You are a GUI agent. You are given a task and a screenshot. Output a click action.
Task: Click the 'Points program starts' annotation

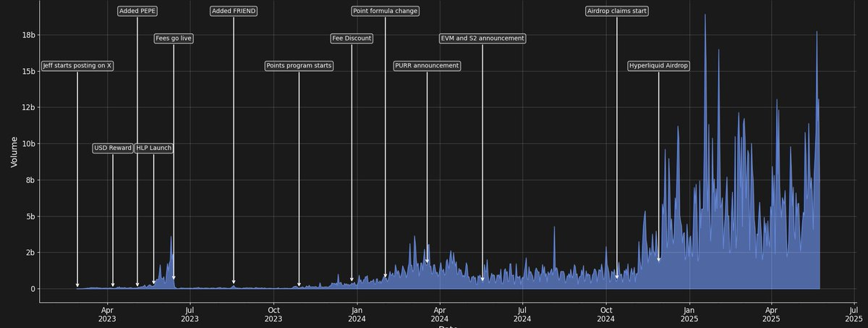coord(299,66)
